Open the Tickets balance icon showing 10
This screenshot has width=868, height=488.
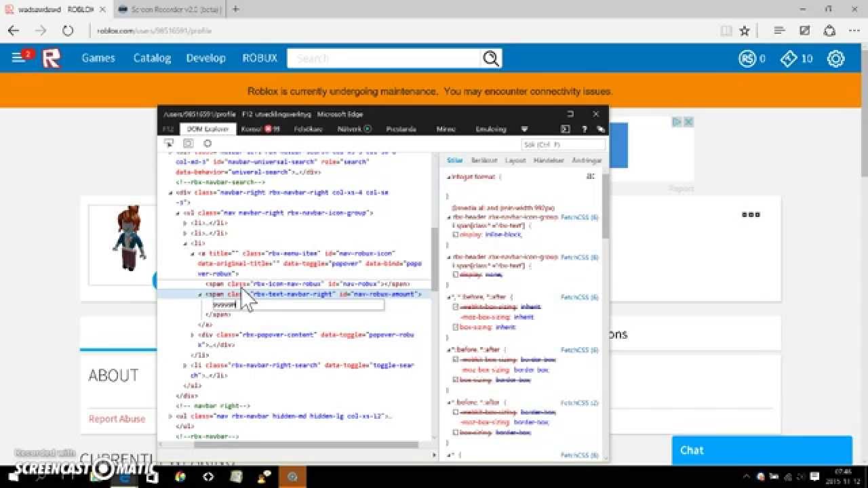pyautogui.click(x=788, y=59)
